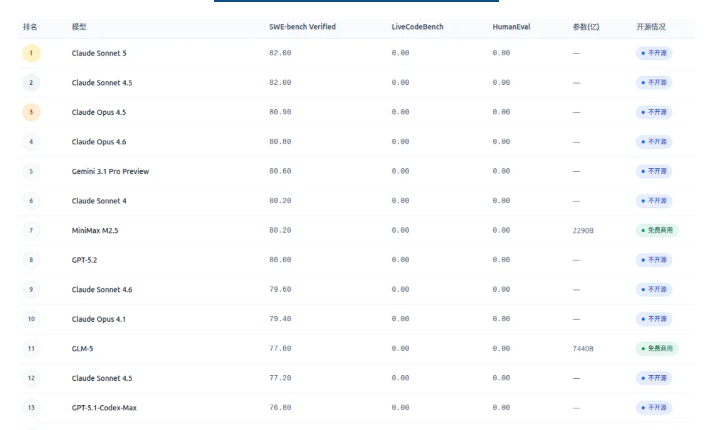Open the Gemini 3.1 Pro Preview model
Image resolution: width=727 pixels, height=430 pixels.
point(110,171)
